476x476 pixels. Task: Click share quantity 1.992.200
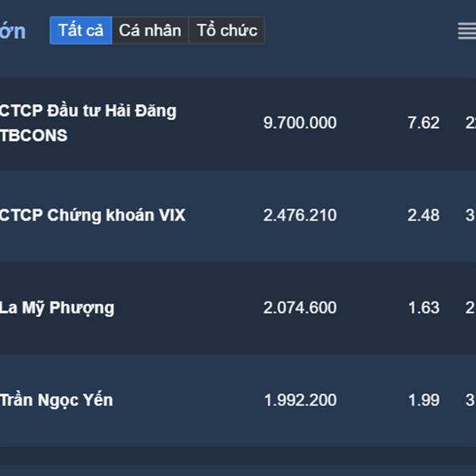(300, 400)
